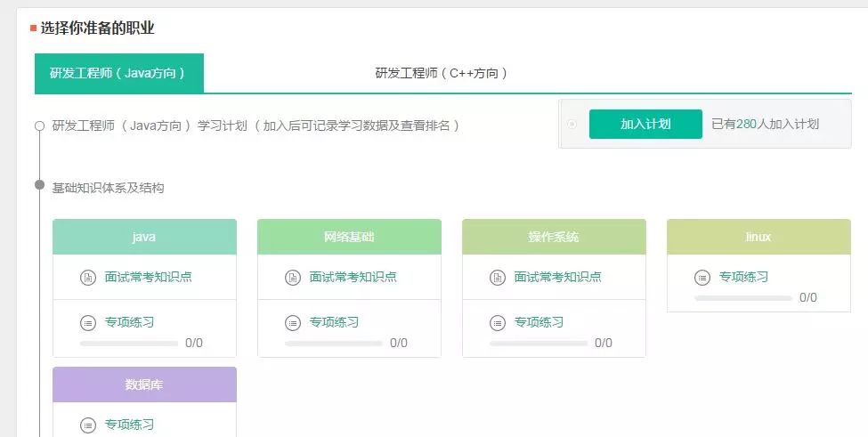This screenshot has height=437, width=868.
Task: Click the 网络基础 card header
Action: (349, 237)
